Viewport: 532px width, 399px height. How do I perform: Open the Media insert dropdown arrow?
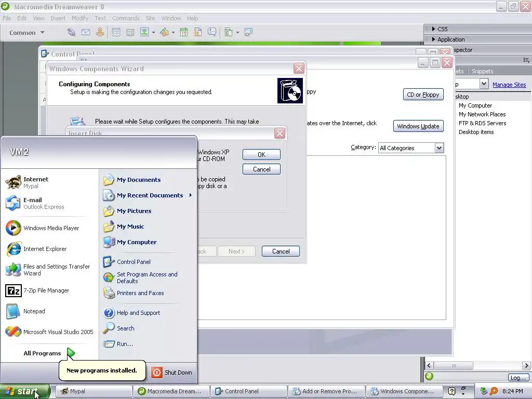point(173,33)
